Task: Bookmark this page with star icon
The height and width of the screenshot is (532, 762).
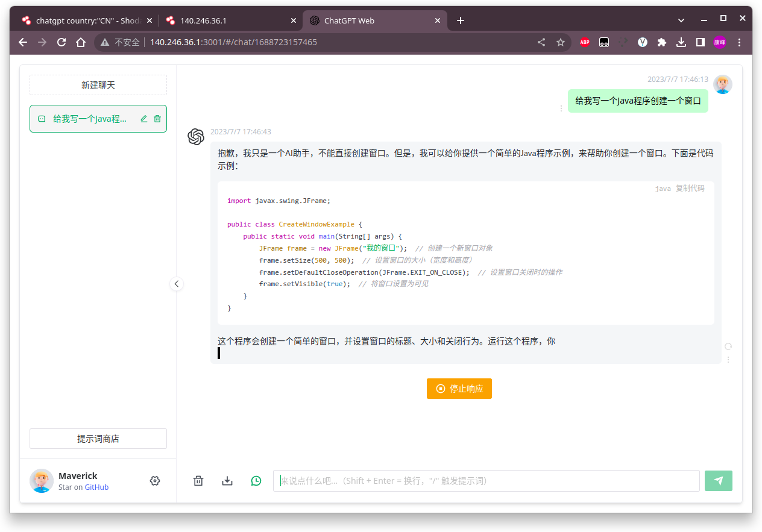Action: 561,42
